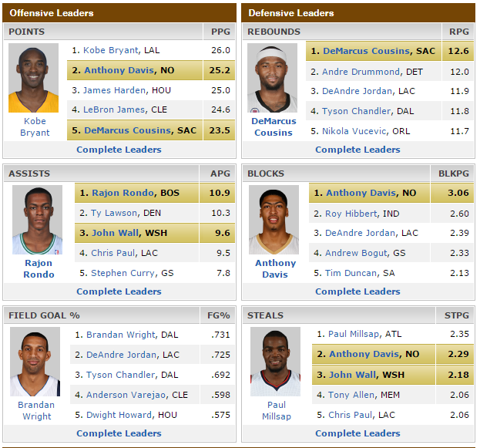Open Stephen Curry player link
Screen dimensions: 480x448
click(123, 273)
